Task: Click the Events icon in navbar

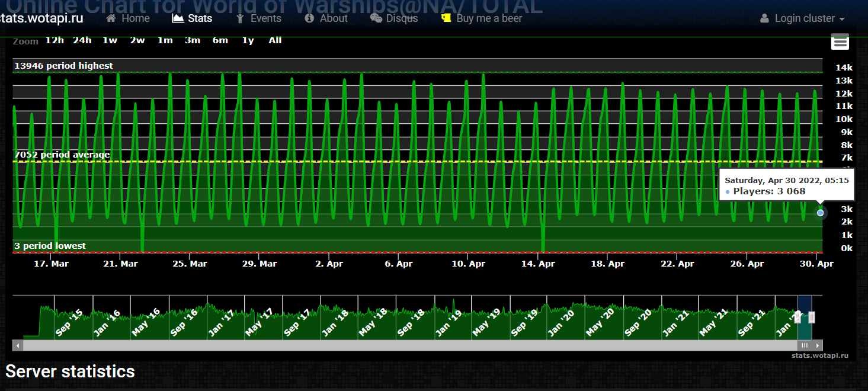Action: click(x=240, y=18)
